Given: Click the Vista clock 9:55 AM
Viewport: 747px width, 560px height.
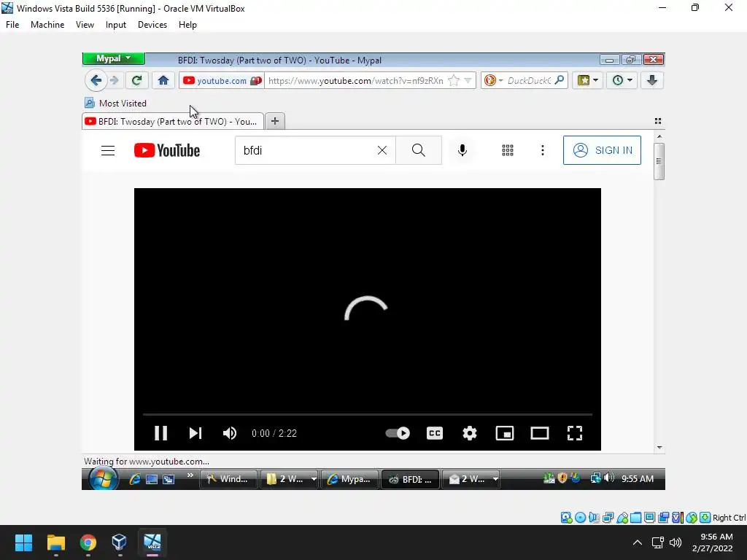Looking at the screenshot, I should [638, 478].
